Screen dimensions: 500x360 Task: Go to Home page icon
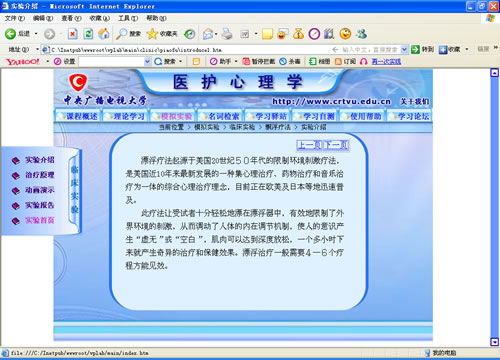pyautogui.click(x=104, y=34)
